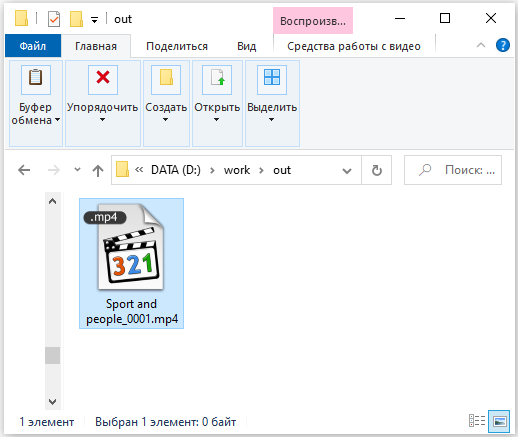Switch to the Главная tab

click(96, 46)
